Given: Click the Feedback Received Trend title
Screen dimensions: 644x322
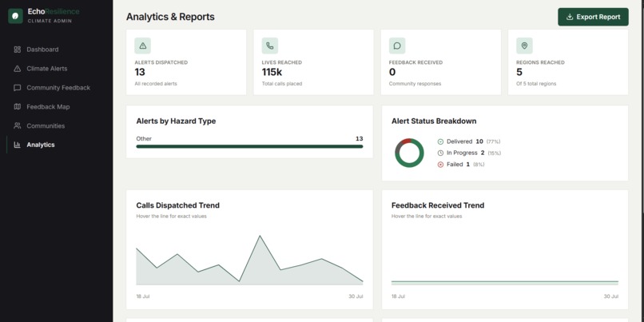Looking at the screenshot, I should tap(438, 205).
